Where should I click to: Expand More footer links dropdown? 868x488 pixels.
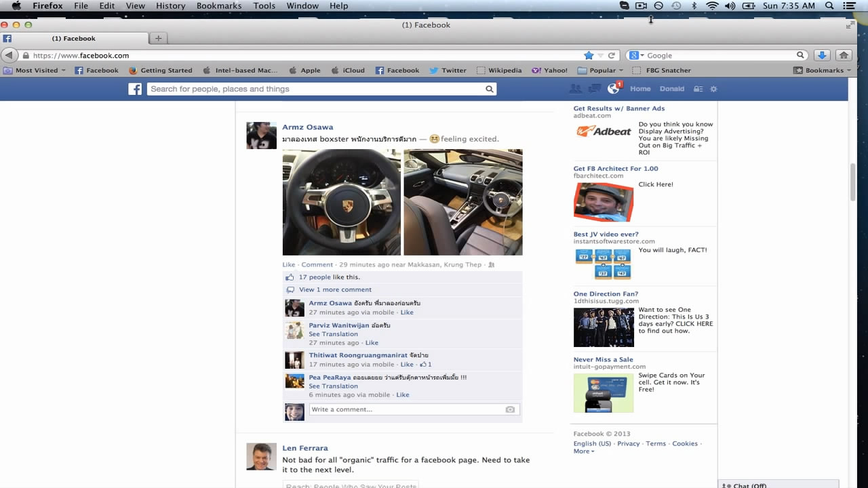tap(584, 451)
